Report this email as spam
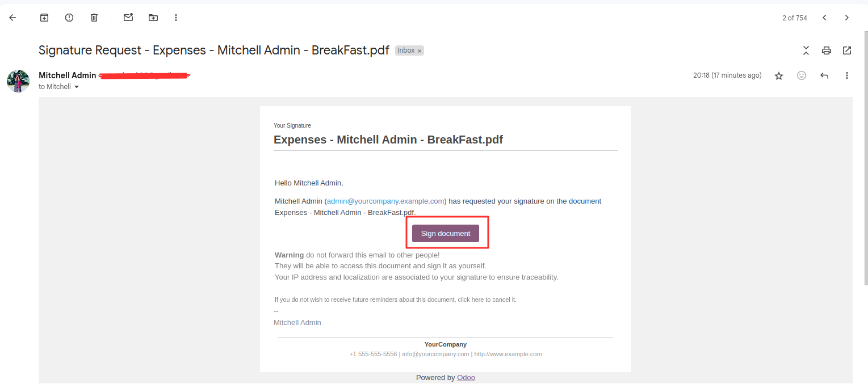The width and height of the screenshot is (868, 384). click(x=69, y=18)
